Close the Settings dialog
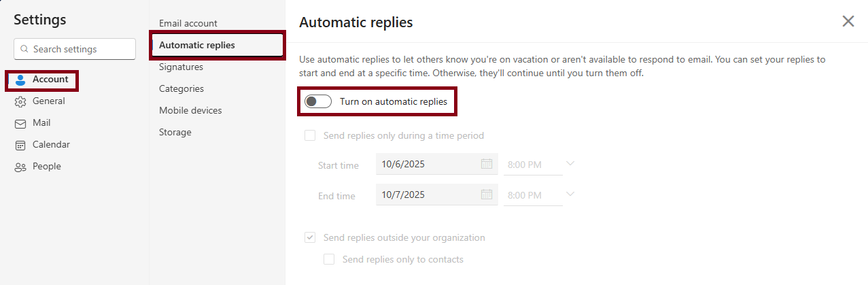Image resolution: width=868 pixels, height=285 pixels. pyautogui.click(x=848, y=21)
